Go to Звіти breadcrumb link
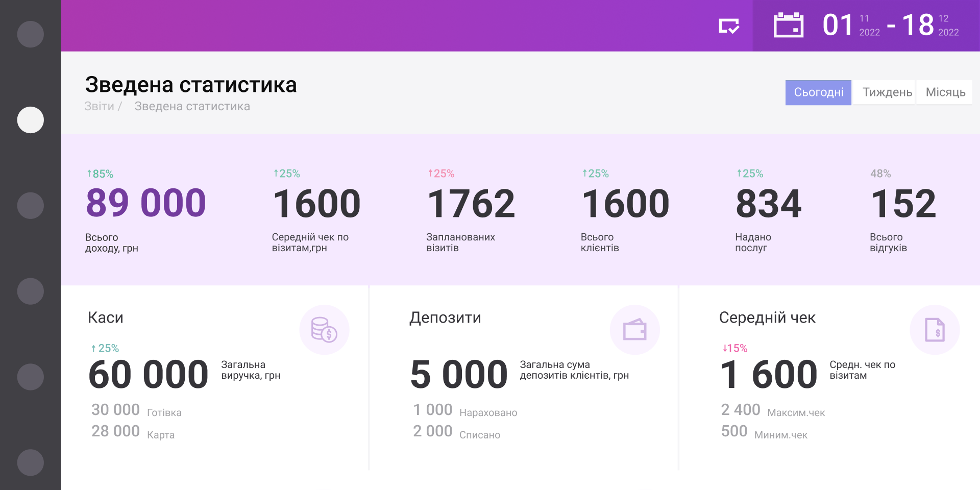 pyautogui.click(x=99, y=106)
